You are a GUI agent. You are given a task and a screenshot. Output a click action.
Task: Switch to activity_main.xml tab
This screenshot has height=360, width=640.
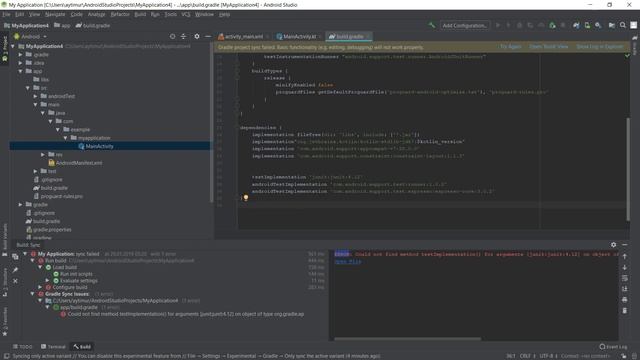[x=243, y=36]
